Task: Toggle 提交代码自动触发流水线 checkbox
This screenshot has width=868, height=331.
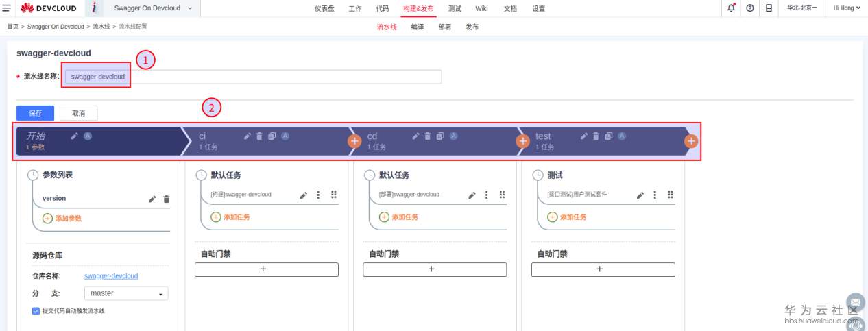Action: click(x=36, y=311)
